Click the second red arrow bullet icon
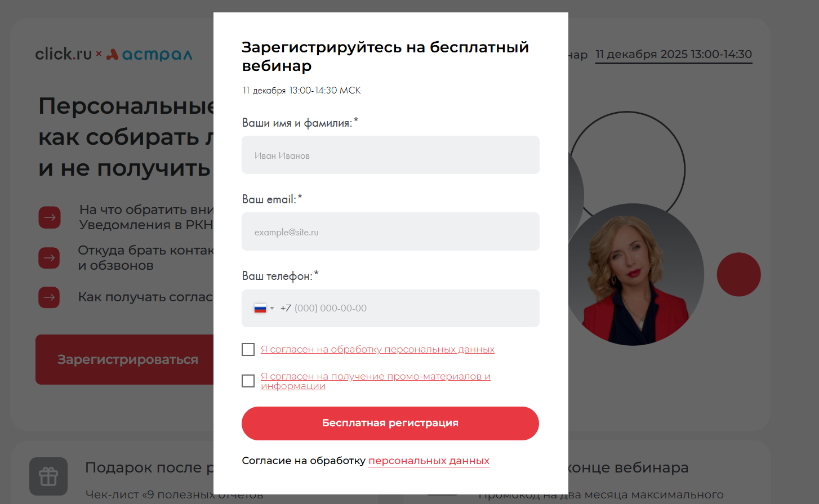Viewport: 819px width, 504px height. pyautogui.click(x=50, y=258)
